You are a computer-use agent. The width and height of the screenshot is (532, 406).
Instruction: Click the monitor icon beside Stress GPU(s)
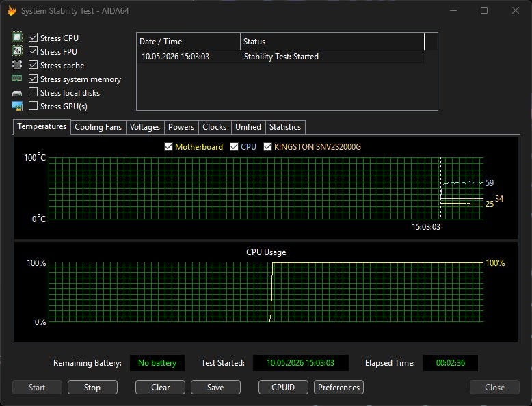(17, 106)
